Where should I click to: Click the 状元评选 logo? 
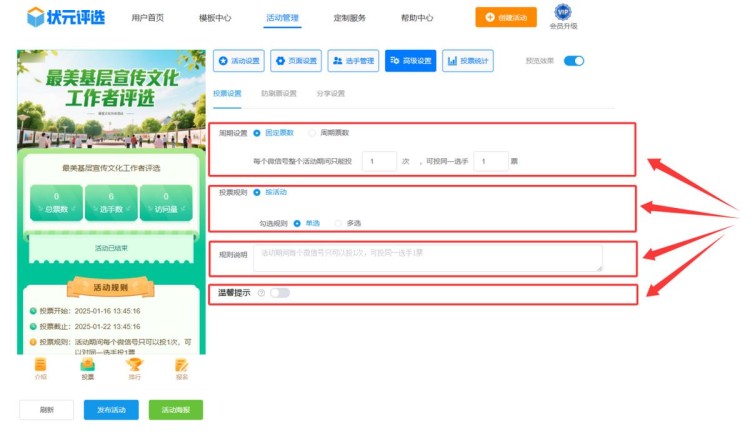66,17
